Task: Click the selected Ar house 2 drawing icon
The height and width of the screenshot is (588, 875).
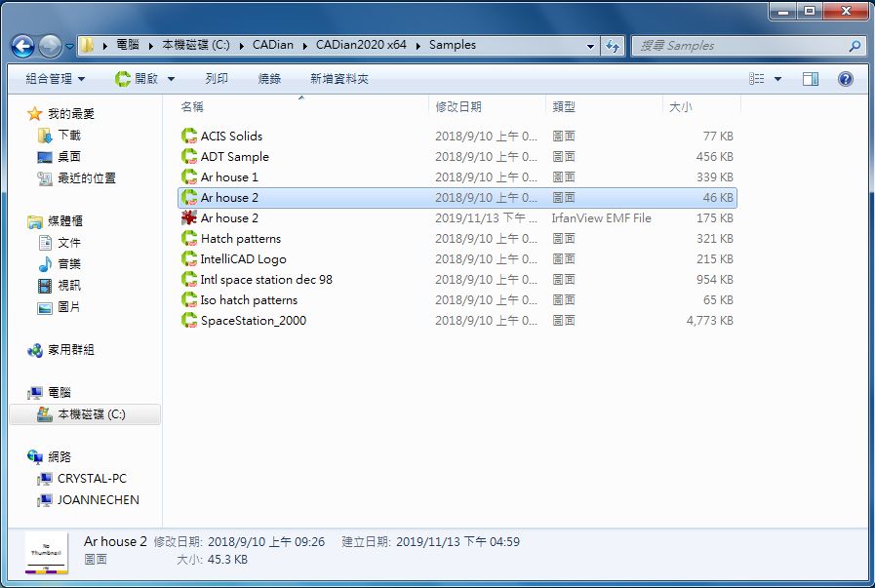Action: 189,198
